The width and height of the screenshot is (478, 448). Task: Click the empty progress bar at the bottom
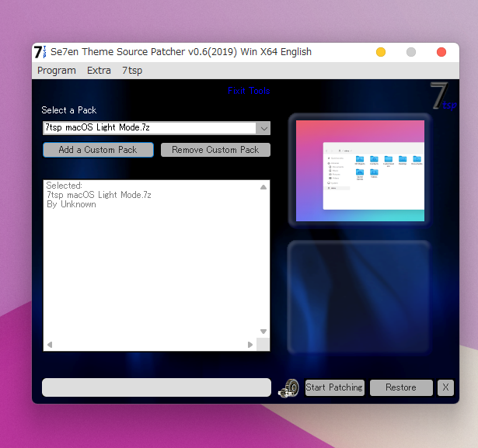pos(156,387)
